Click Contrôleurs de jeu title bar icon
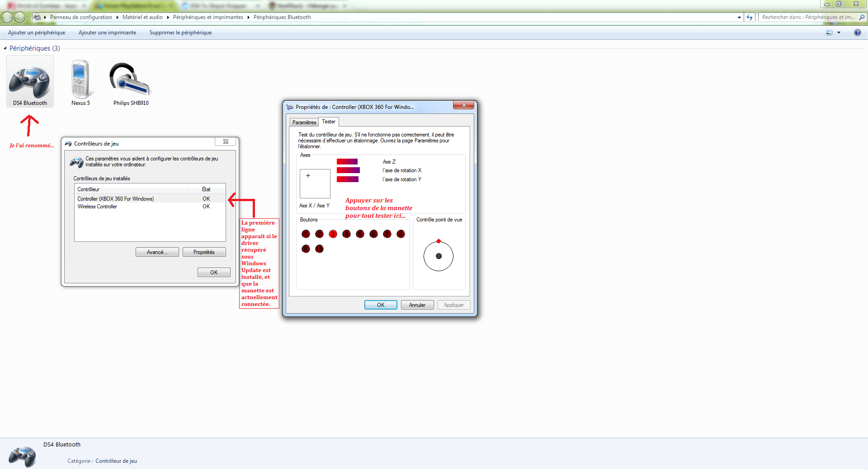 (68, 144)
